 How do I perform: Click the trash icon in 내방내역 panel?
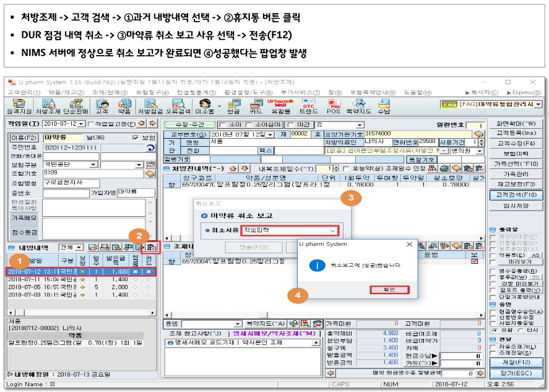pyautogui.click(x=149, y=248)
